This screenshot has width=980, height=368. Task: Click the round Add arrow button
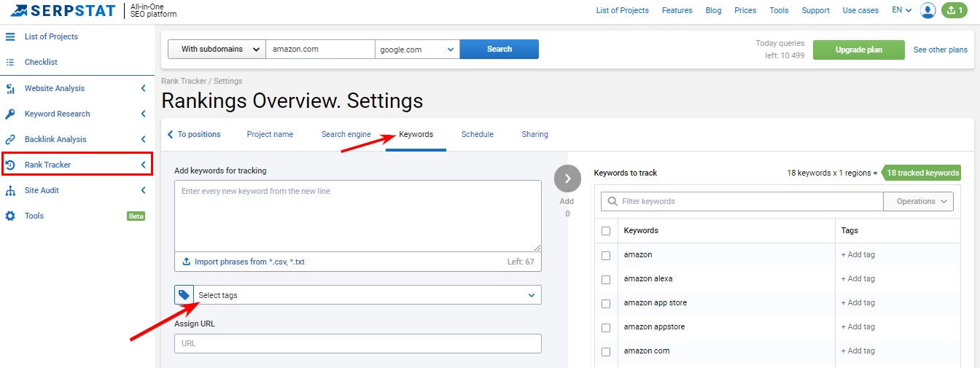567,179
